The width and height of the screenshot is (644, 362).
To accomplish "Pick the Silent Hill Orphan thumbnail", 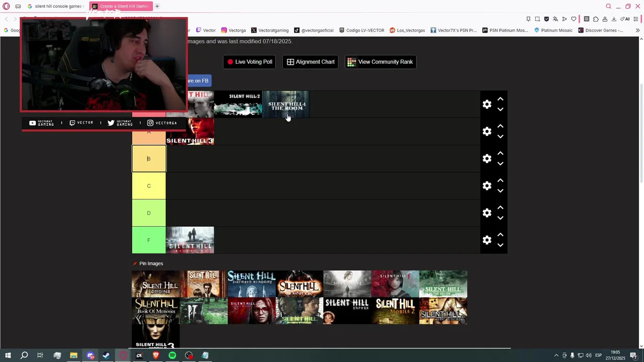I will [x=347, y=311].
